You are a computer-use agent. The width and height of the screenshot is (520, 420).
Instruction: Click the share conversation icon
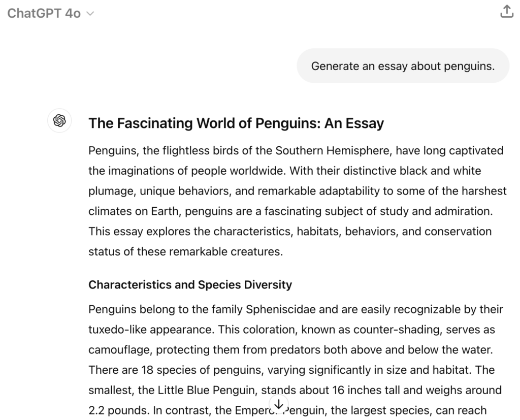507,12
